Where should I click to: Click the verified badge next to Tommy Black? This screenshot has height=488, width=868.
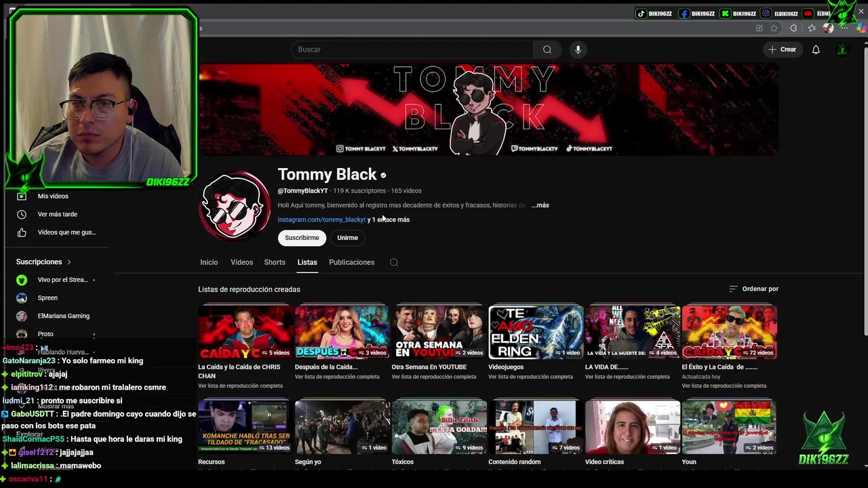383,176
